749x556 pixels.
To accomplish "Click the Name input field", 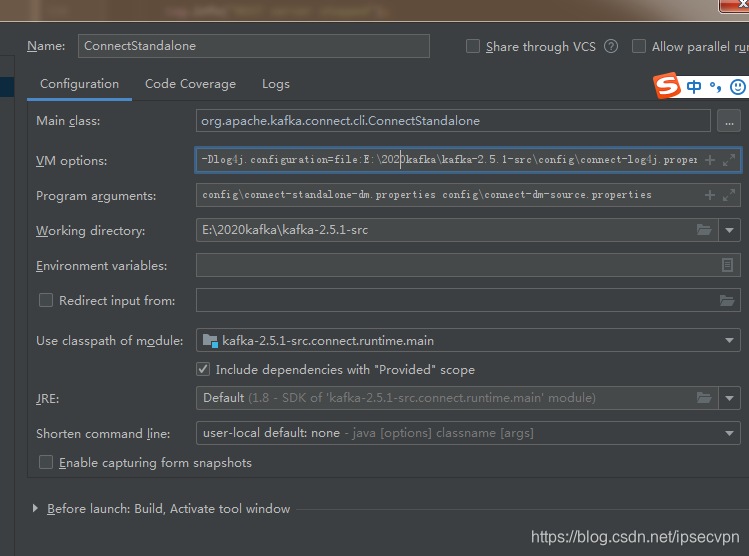I will click(254, 46).
